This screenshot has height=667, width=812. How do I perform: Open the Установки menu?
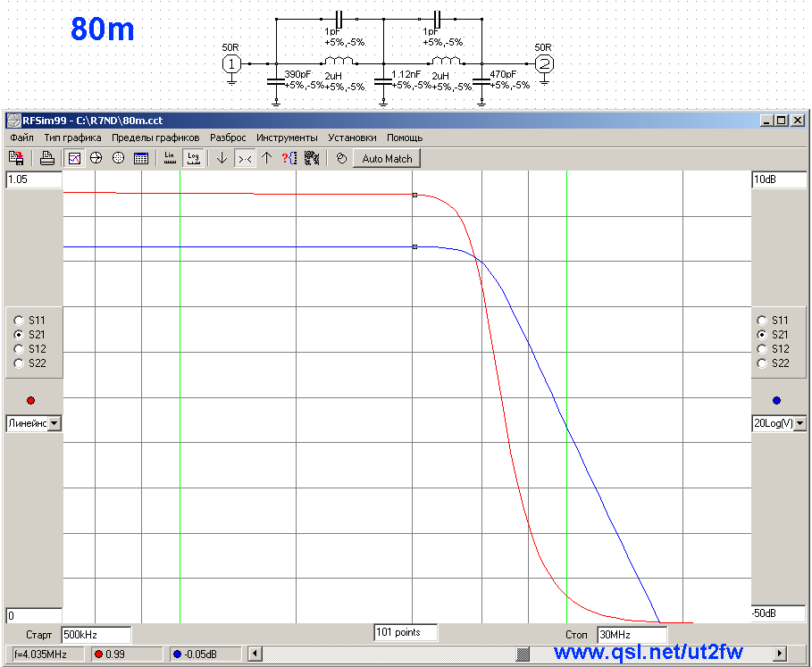[352, 138]
